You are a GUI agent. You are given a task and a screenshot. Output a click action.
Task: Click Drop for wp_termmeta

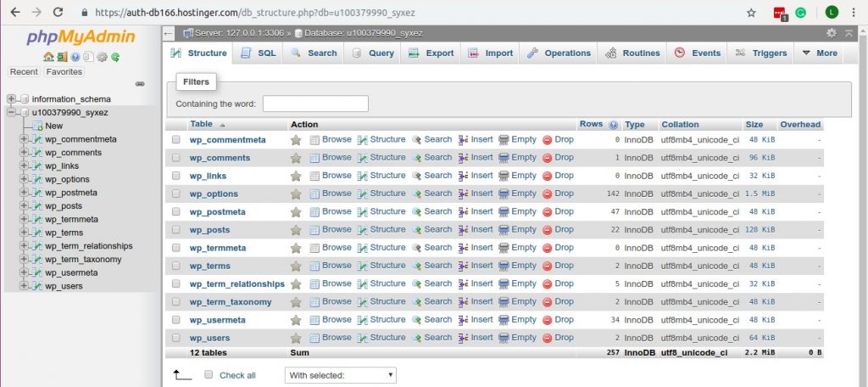coord(558,247)
